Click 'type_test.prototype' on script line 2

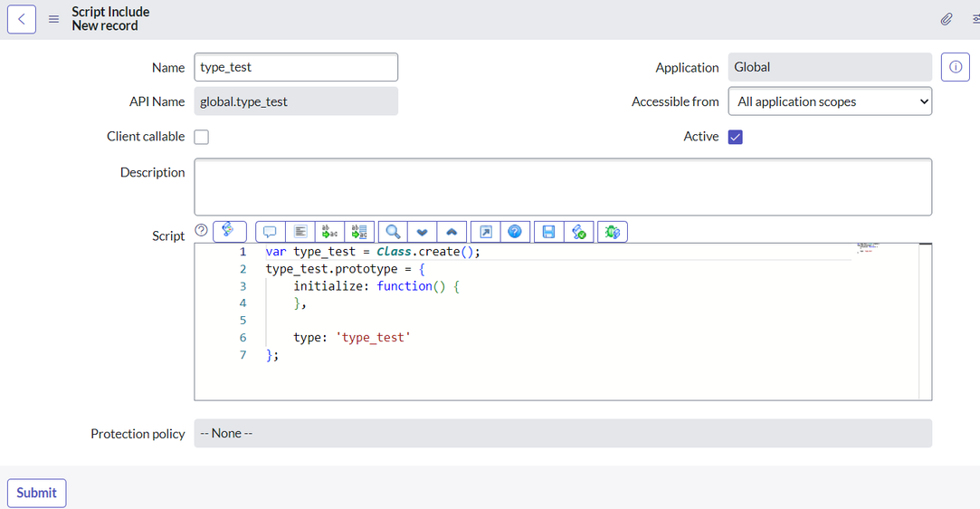(x=331, y=269)
